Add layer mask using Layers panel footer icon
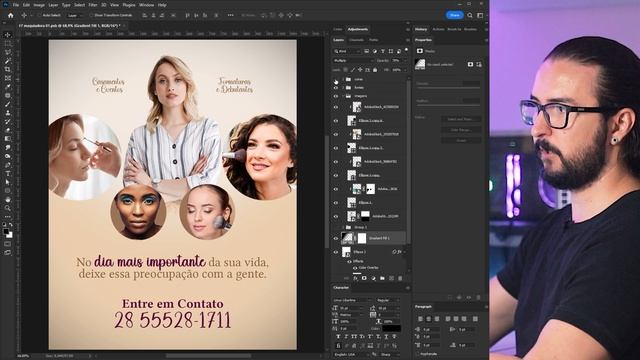 [364, 278]
